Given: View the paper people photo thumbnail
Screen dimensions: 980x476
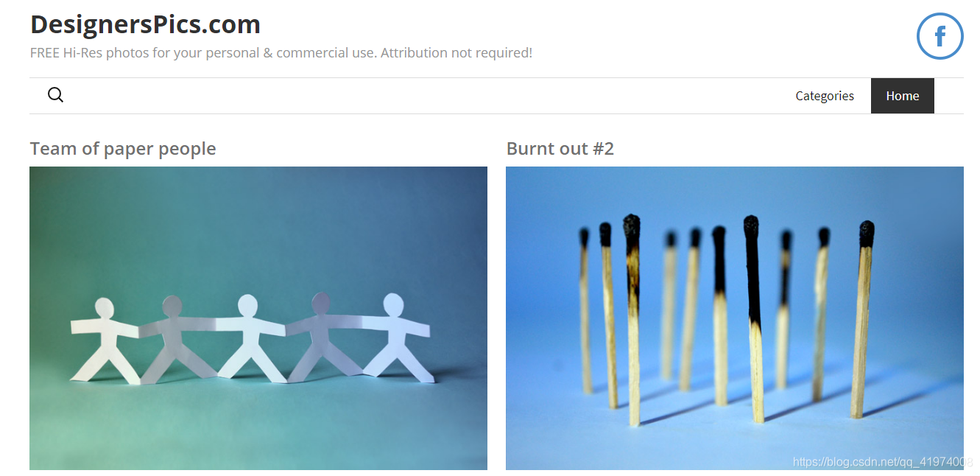Looking at the screenshot, I should (x=258, y=318).
